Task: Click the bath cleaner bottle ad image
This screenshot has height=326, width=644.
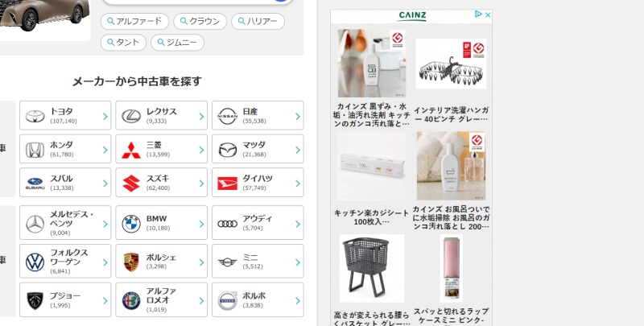Action: pos(451,166)
